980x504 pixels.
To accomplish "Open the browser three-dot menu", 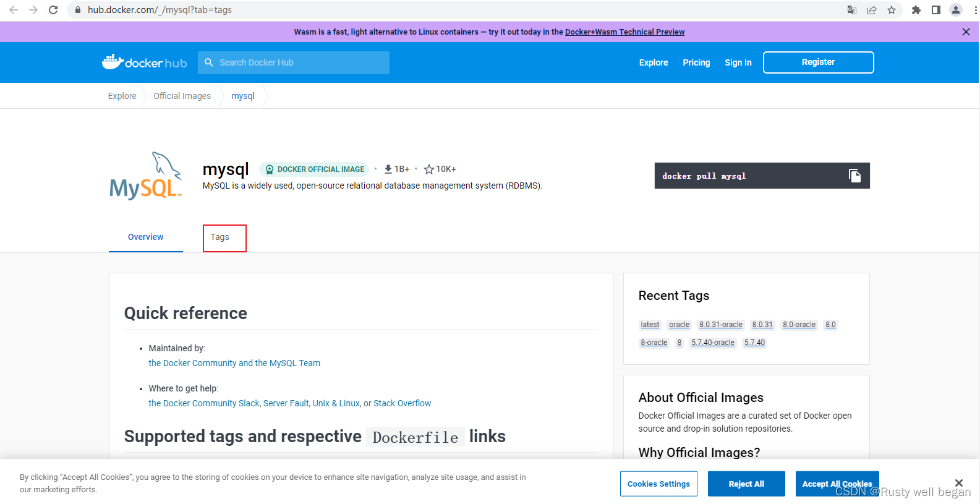I will (975, 10).
